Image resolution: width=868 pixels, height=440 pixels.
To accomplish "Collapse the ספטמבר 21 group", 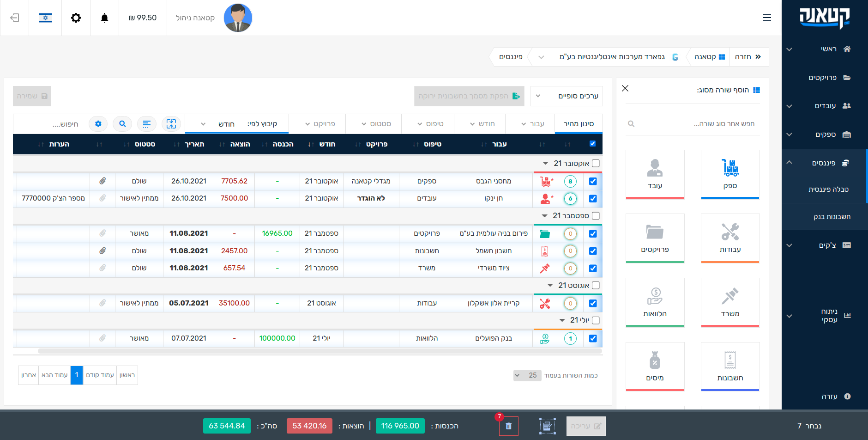I will point(545,216).
